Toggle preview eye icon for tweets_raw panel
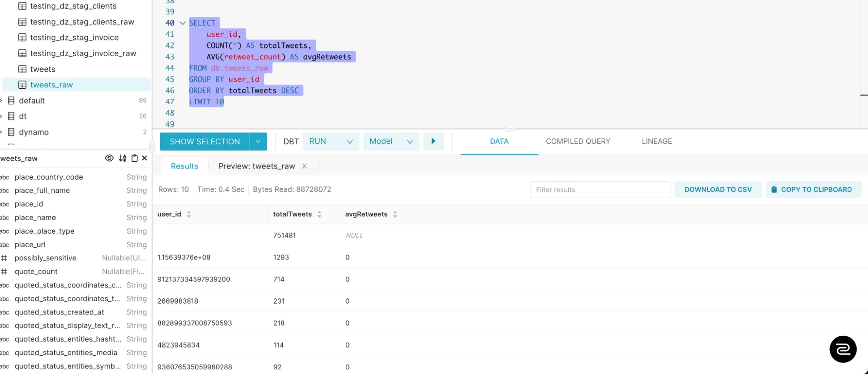This screenshot has width=868, height=374. tap(109, 158)
